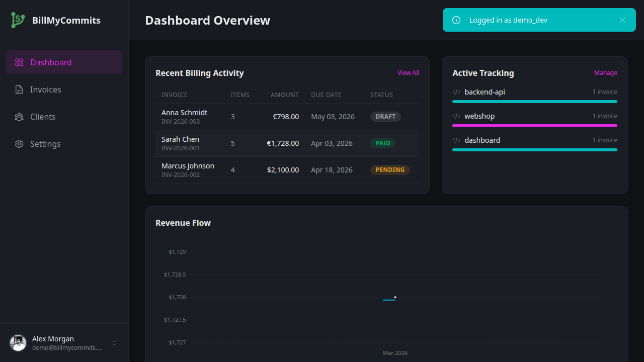This screenshot has height=362, width=644.
Task: Click the Apr 18, 2026 due date
Action: pos(332,170)
